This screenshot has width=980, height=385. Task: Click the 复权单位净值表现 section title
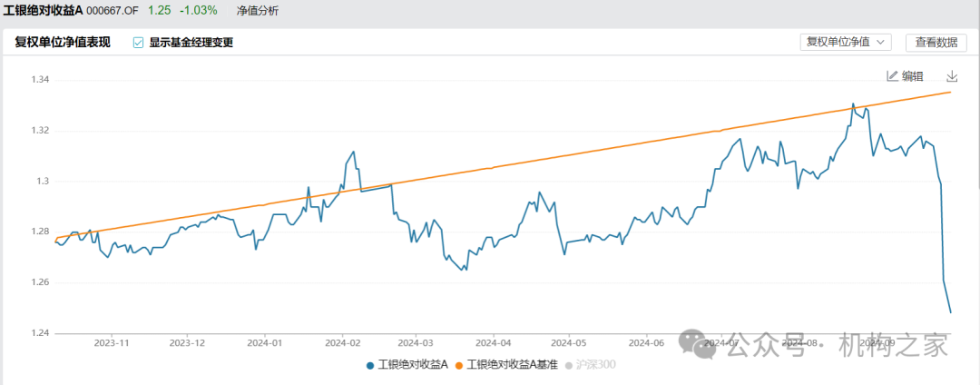(63, 42)
